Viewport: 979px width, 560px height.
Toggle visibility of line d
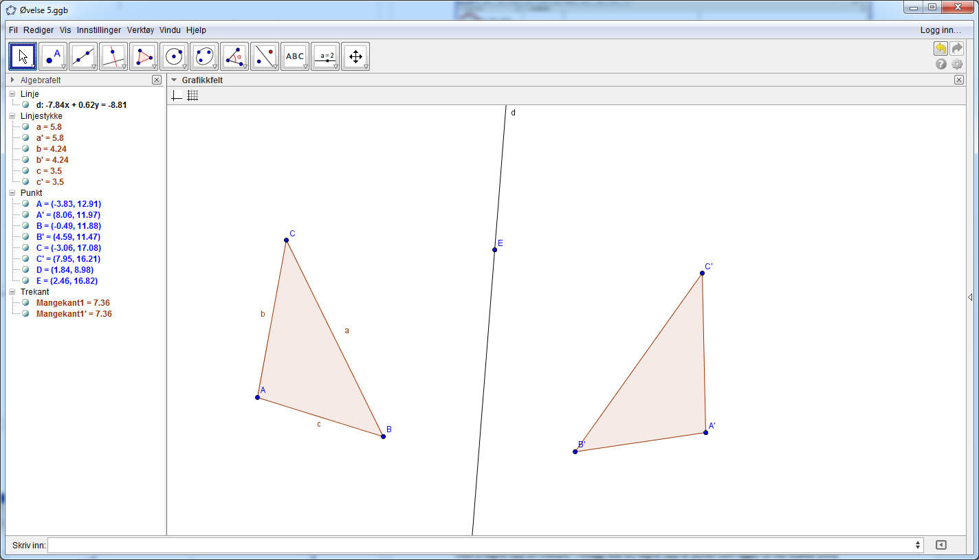click(25, 105)
